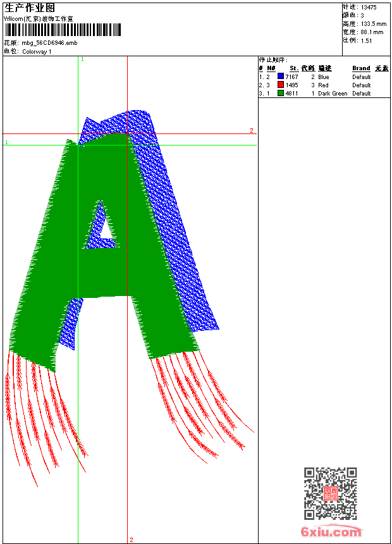
Task: Click the 描述 column header
Action: [x=324, y=68]
